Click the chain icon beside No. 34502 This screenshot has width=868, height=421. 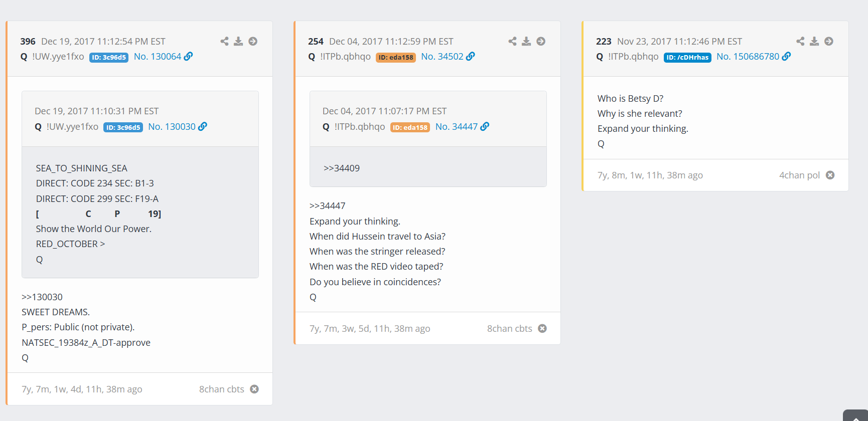pos(471,56)
